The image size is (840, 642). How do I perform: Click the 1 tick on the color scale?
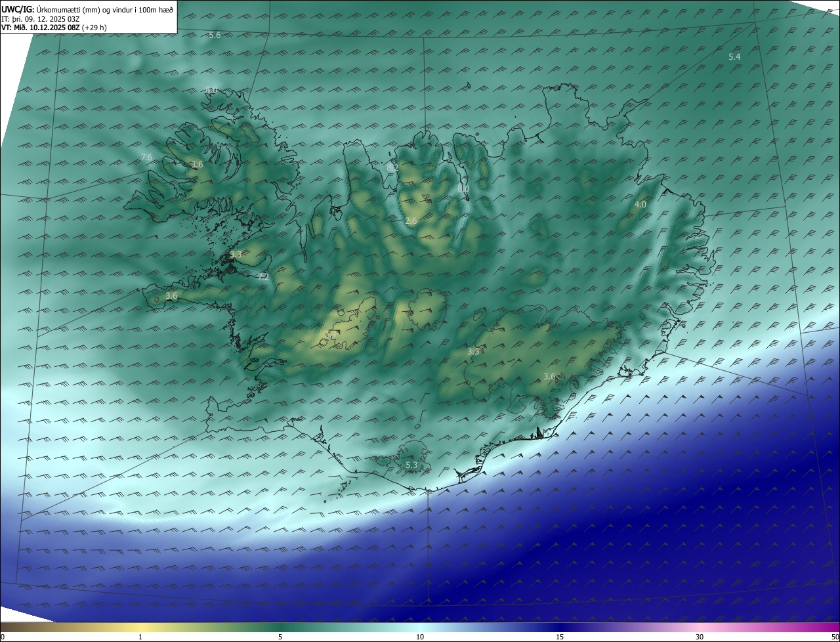tap(140, 637)
